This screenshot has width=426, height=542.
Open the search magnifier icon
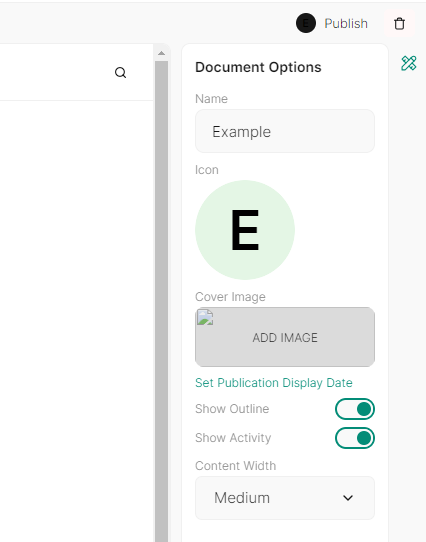[x=120, y=73]
